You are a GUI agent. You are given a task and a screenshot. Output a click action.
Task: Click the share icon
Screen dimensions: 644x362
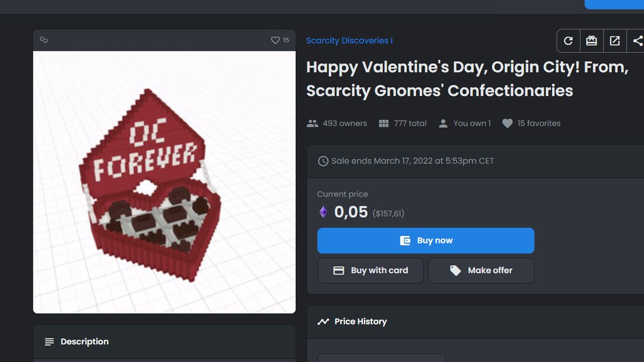point(637,41)
